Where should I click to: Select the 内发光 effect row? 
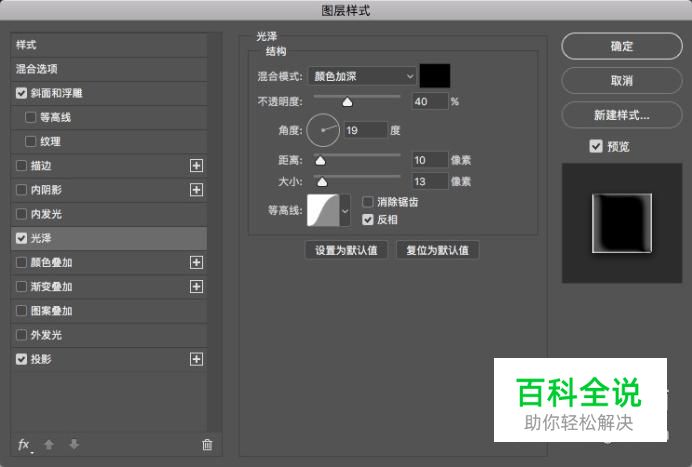(x=109, y=214)
